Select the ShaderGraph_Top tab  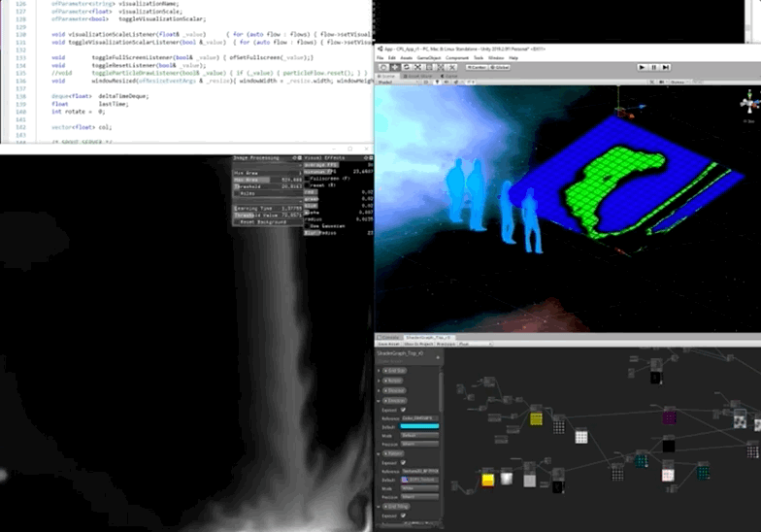point(428,338)
